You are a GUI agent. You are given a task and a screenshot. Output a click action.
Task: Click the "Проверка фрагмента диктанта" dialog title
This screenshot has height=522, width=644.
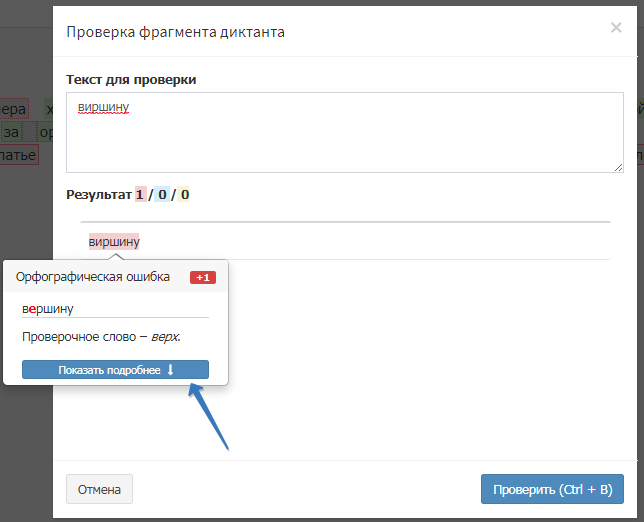pos(175,32)
